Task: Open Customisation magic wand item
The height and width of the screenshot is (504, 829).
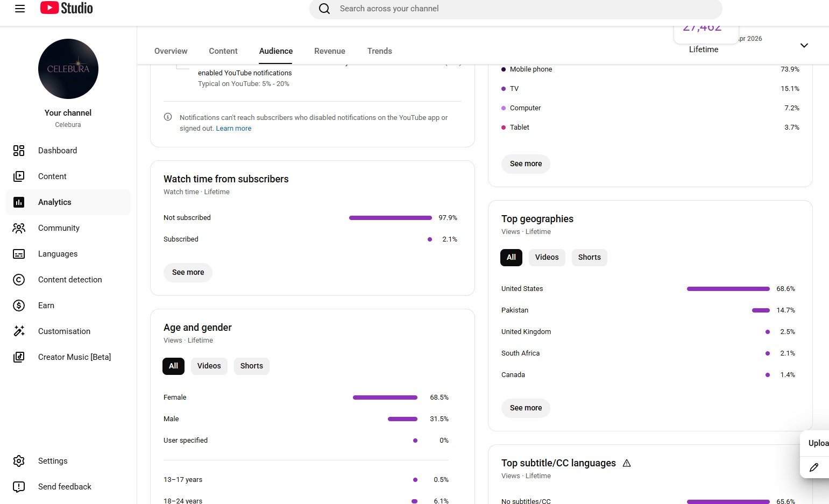Action: 64,331
